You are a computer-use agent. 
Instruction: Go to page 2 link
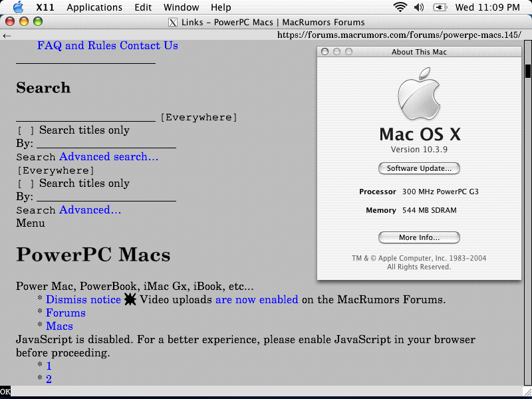click(x=49, y=379)
